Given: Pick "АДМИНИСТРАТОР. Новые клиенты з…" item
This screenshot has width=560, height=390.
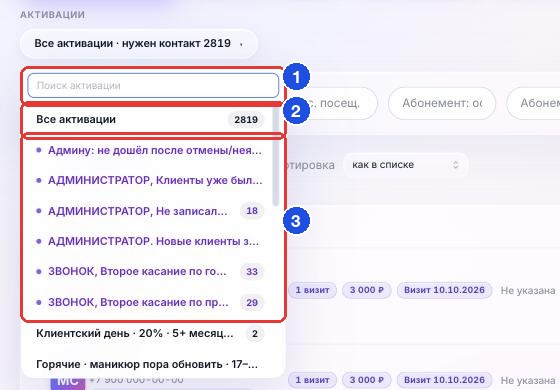Looking at the screenshot, I should (150, 241).
